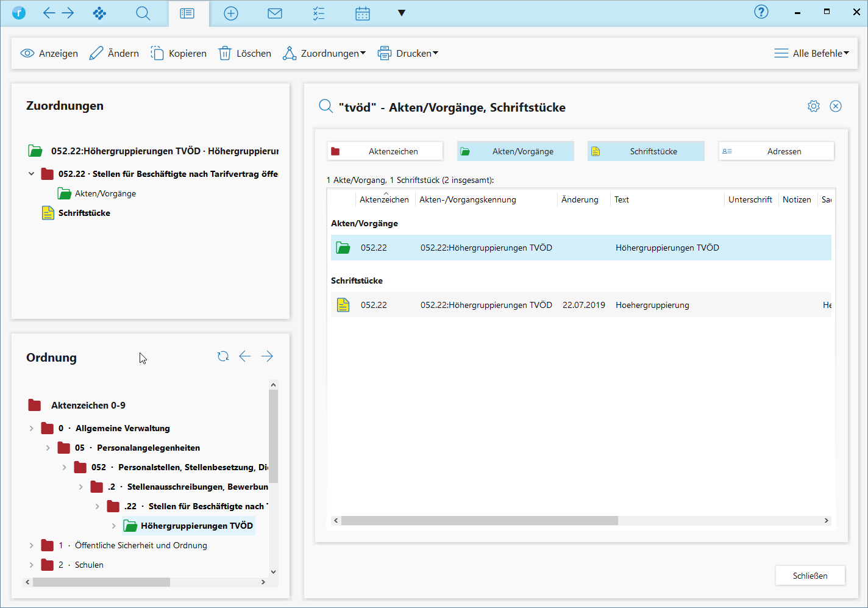Viewport: 868px width, 608px height.
Task: Open the calendar icon in top bar
Action: coord(363,13)
